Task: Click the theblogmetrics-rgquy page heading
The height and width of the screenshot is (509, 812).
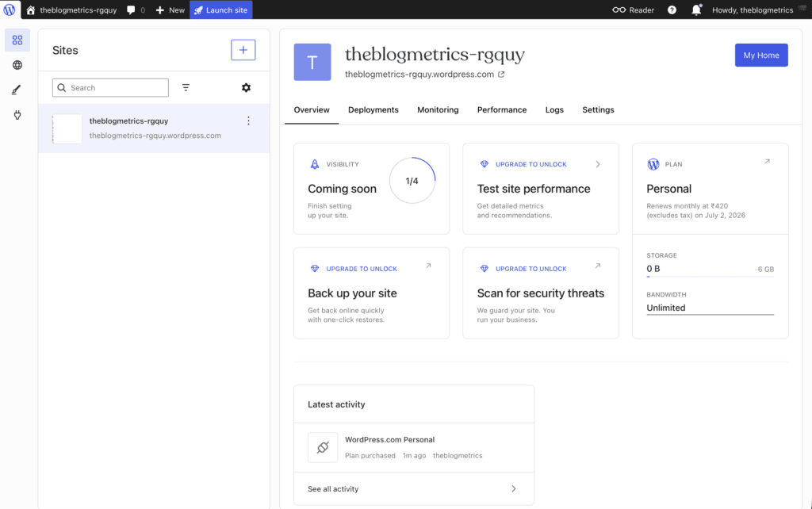Action: click(x=435, y=55)
